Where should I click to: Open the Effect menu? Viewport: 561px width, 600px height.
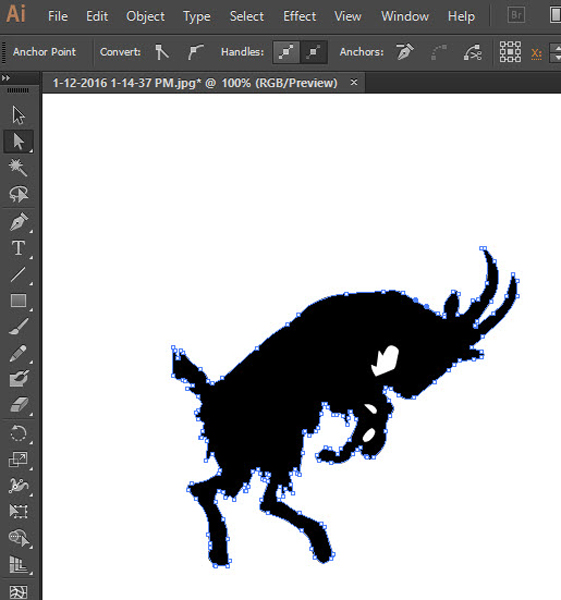tap(299, 16)
